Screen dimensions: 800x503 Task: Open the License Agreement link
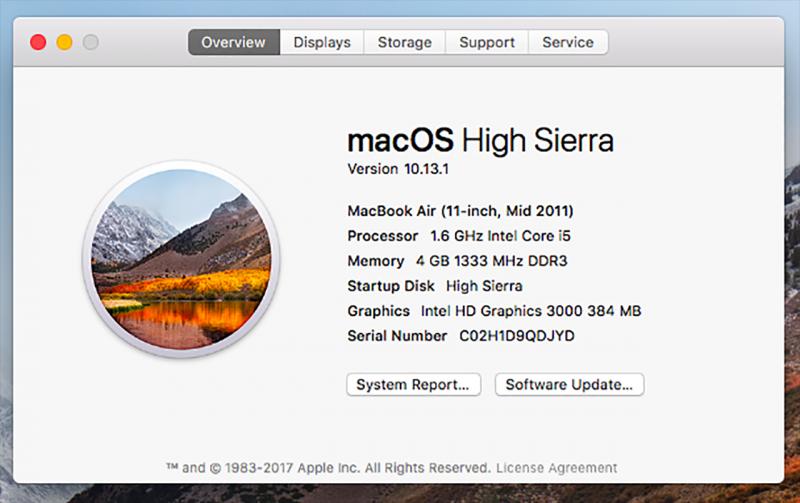(556, 468)
